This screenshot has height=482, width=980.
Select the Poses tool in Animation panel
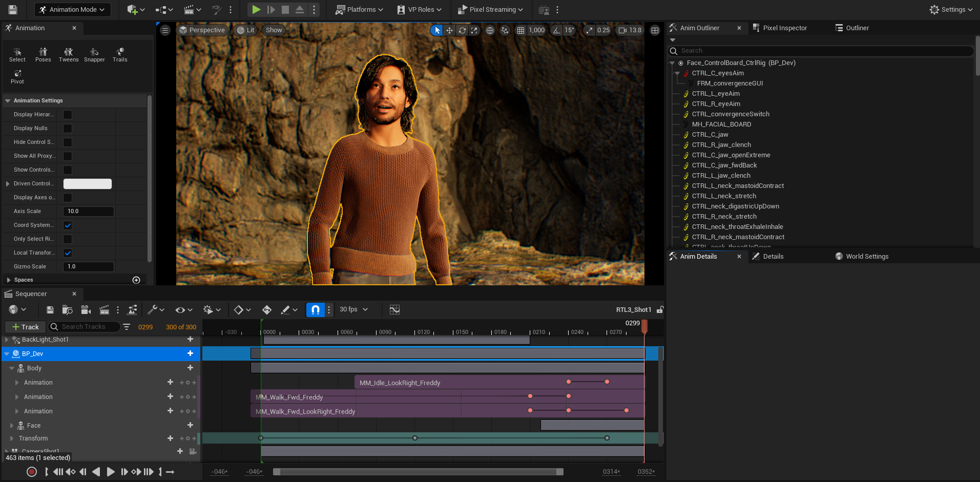pos(43,55)
